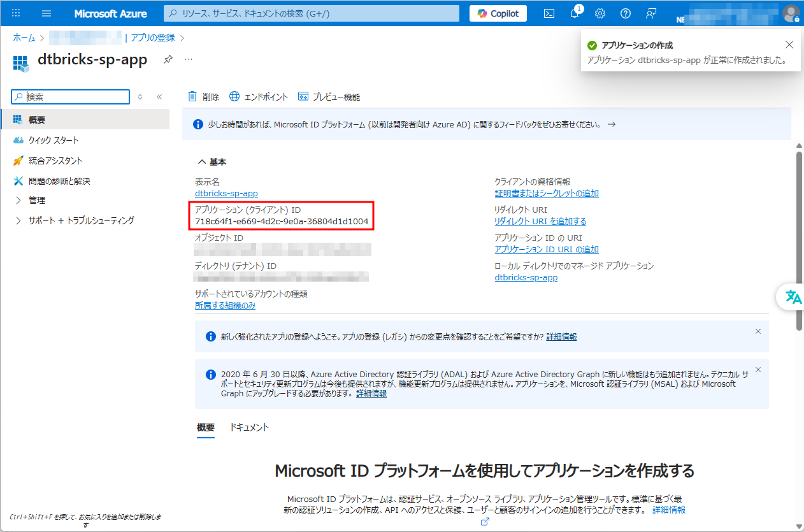Viewport: 804px width, 532px height.
Task: Click the Copilot button
Action: tap(498, 13)
